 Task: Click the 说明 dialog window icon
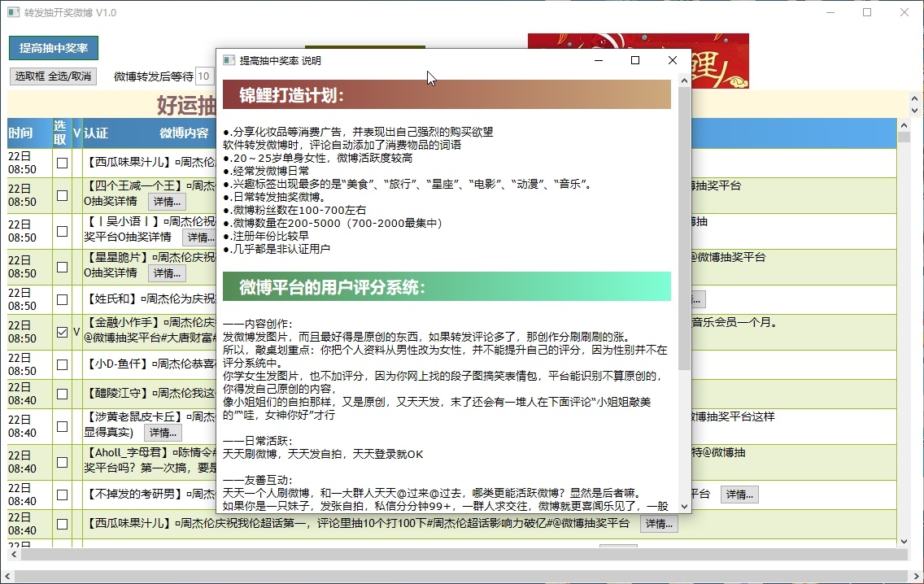click(229, 61)
